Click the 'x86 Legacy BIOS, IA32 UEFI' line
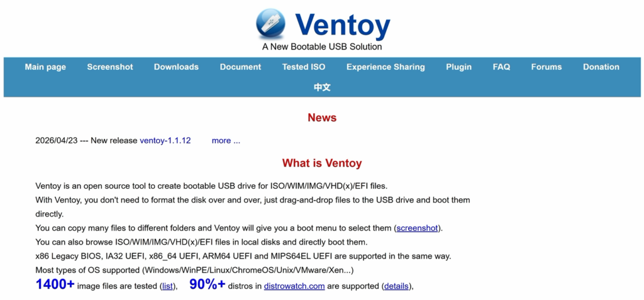 click(x=243, y=257)
